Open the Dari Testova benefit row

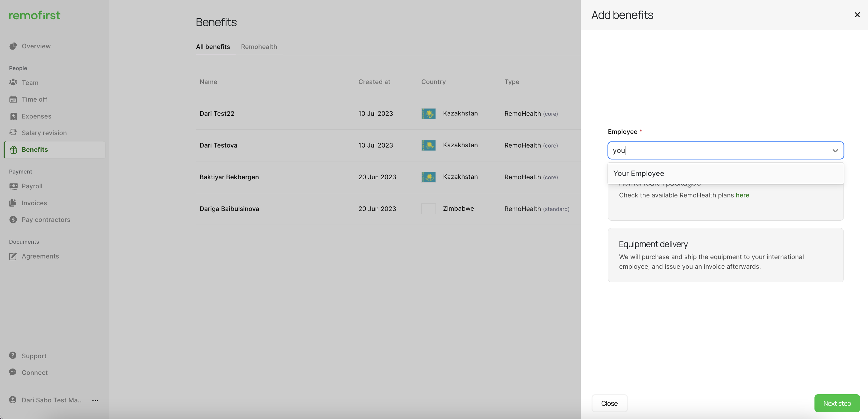tap(388, 145)
